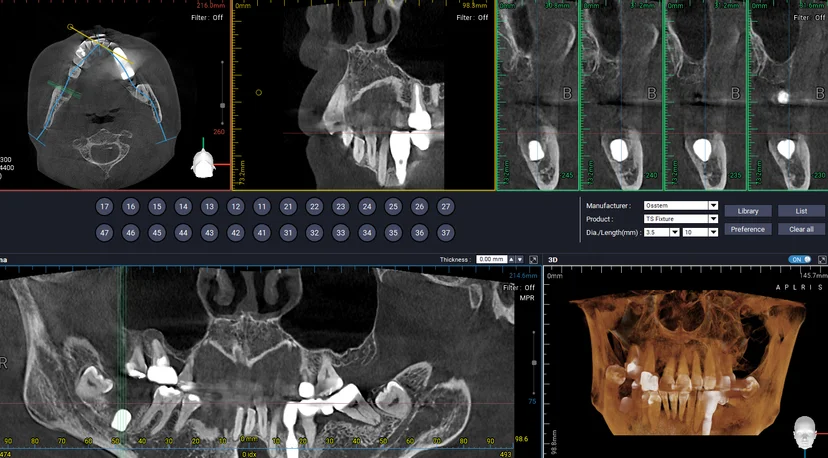
Task: Select tooth number 37
Action: click(446, 233)
